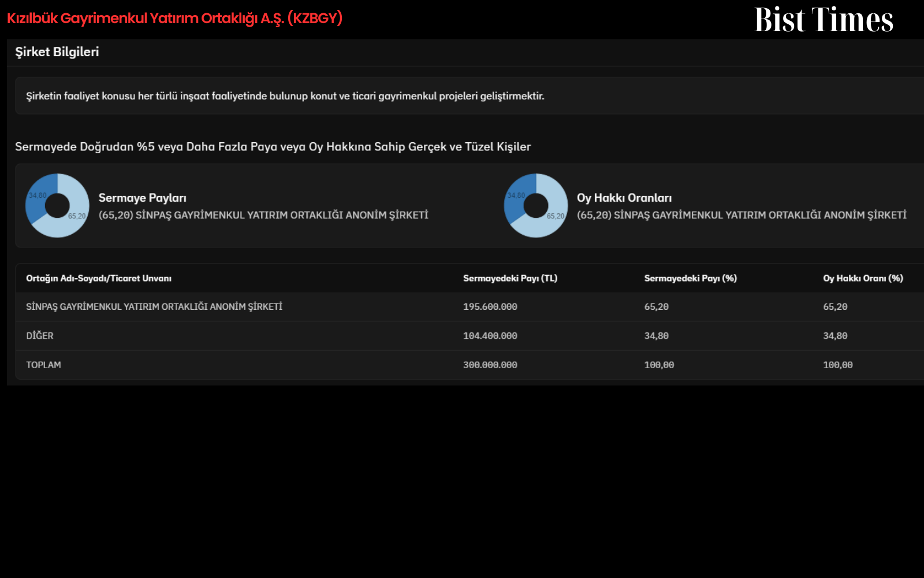Click the Sermayedeki Payı (%) column header
The width and height of the screenshot is (924, 578).
coord(690,279)
